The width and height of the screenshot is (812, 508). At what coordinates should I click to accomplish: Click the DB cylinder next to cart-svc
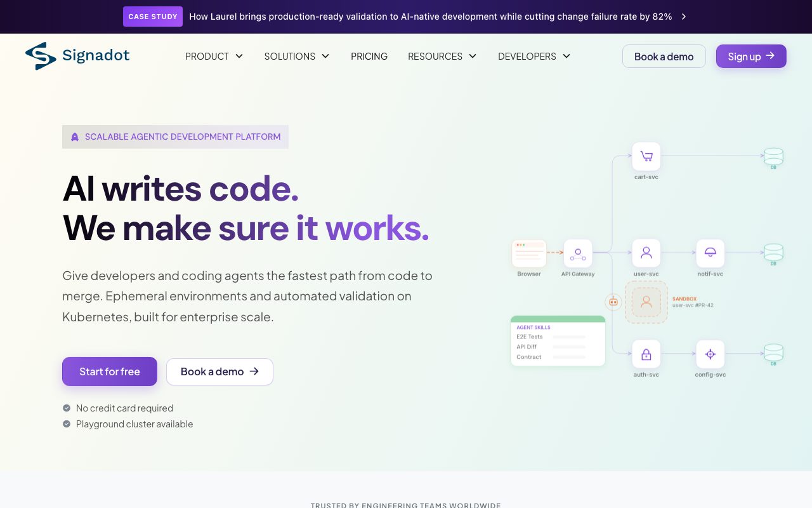pyautogui.click(x=773, y=156)
